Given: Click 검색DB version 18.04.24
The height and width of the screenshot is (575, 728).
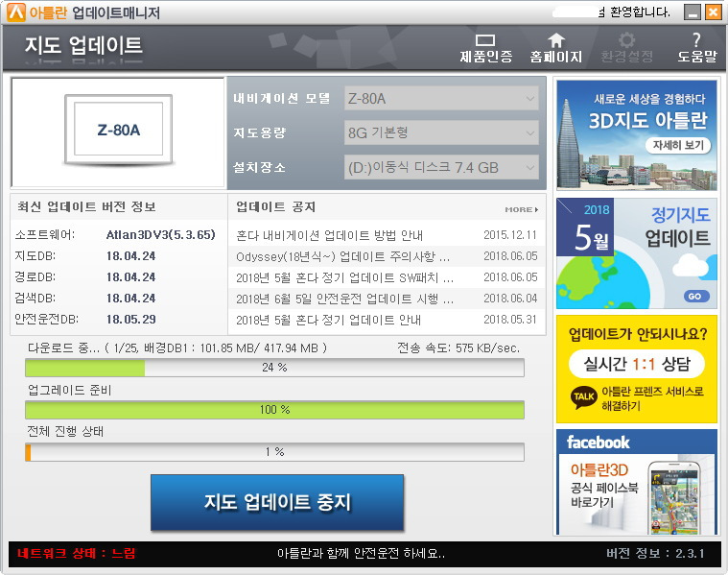Looking at the screenshot, I should [131, 299].
